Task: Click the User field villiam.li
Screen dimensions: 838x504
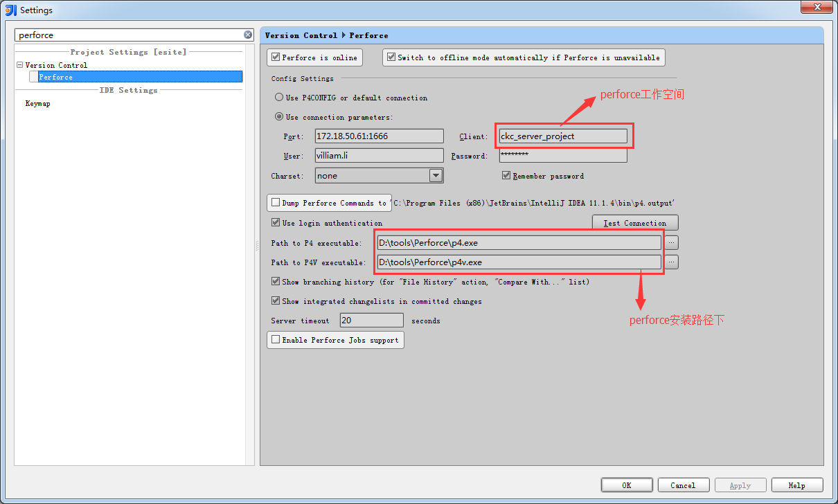Action: tap(379, 156)
